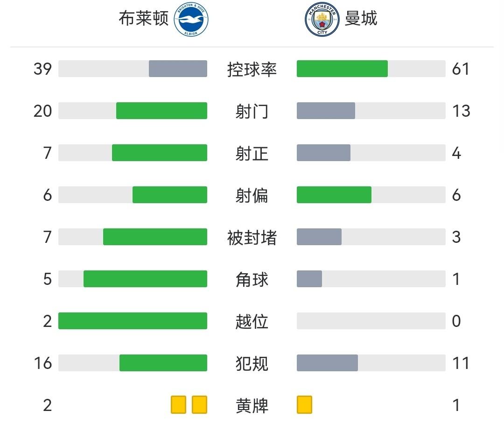Open the 曼城 team name link
Image resolution: width=504 pixels, height=425 pixels.
(x=361, y=19)
